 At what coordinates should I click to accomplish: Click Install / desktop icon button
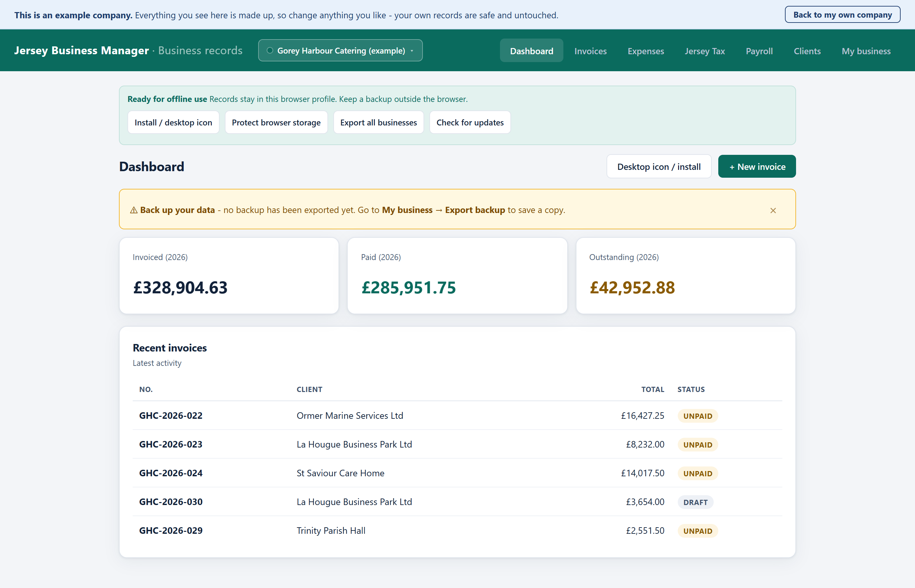(174, 122)
